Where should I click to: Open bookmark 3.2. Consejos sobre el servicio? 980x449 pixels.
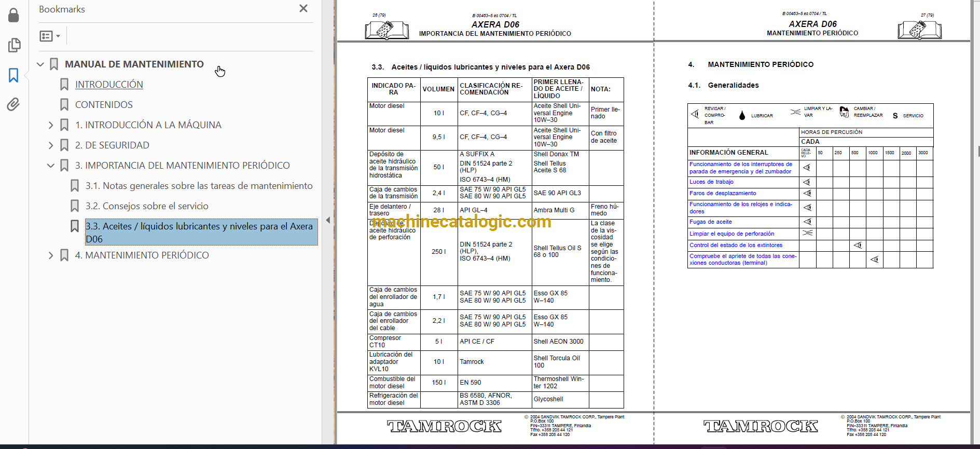pos(147,206)
